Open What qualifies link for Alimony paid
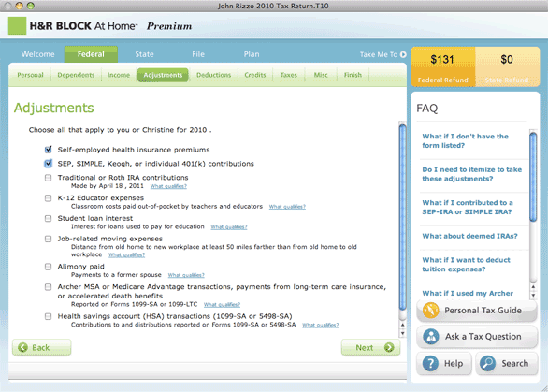 186,275
